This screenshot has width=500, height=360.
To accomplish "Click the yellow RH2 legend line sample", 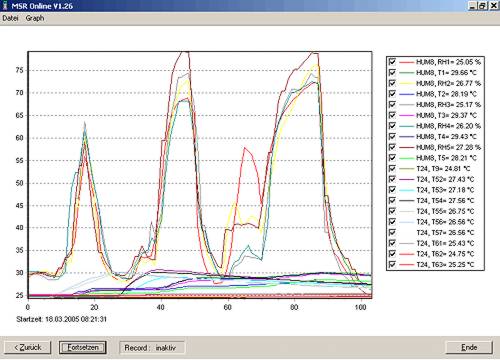I will click(406, 83).
